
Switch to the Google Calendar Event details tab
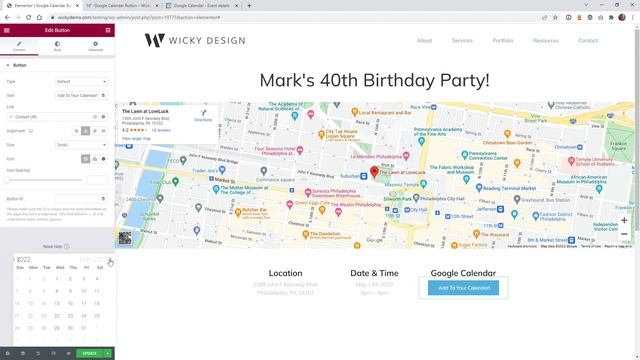(202, 6)
